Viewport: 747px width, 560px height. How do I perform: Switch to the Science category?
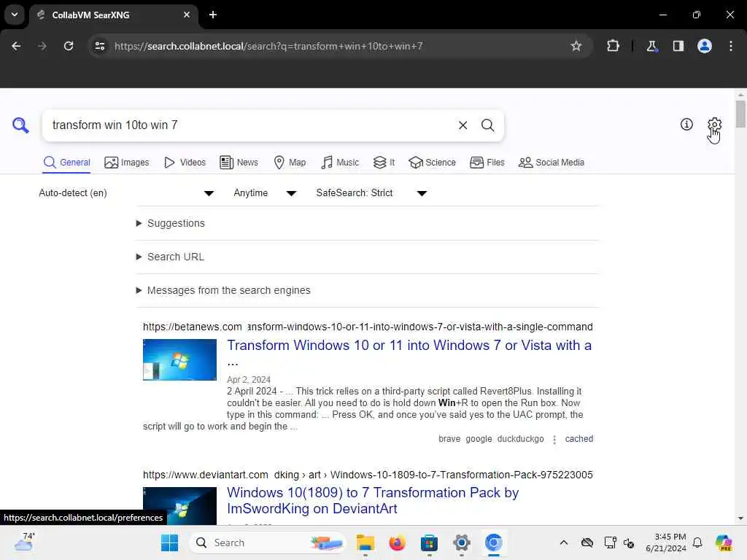(432, 163)
